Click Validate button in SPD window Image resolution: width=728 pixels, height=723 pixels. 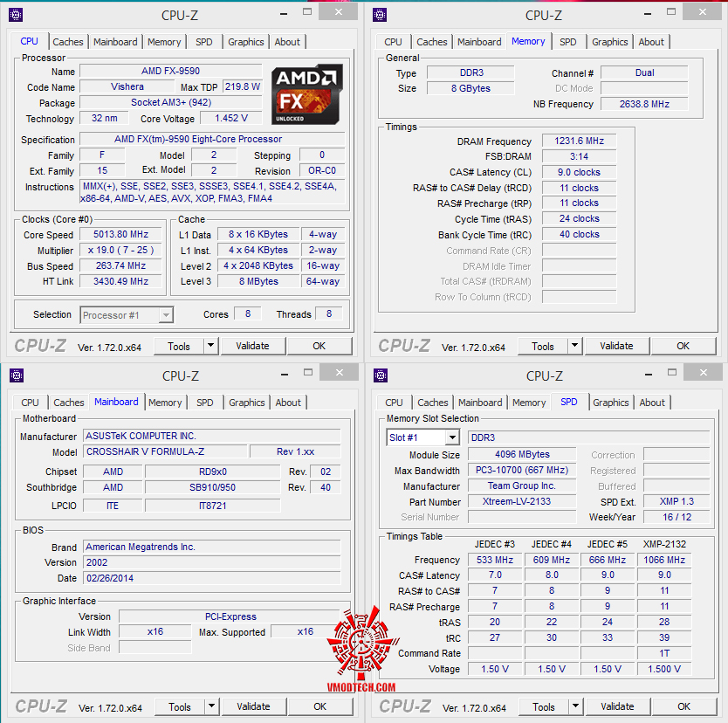click(617, 706)
